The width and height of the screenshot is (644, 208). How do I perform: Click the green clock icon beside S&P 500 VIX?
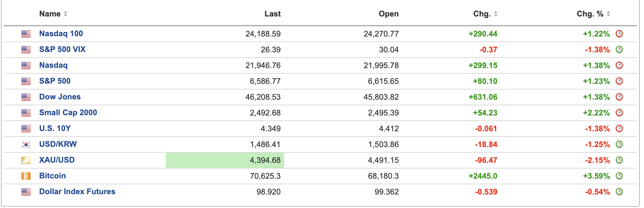click(619, 49)
